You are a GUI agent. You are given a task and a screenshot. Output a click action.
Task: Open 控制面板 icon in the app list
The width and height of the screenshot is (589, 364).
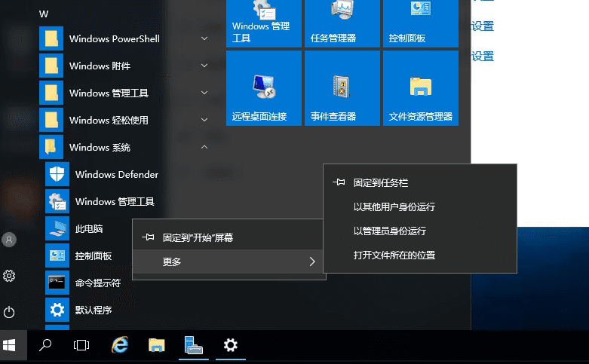[x=57, y=255]
